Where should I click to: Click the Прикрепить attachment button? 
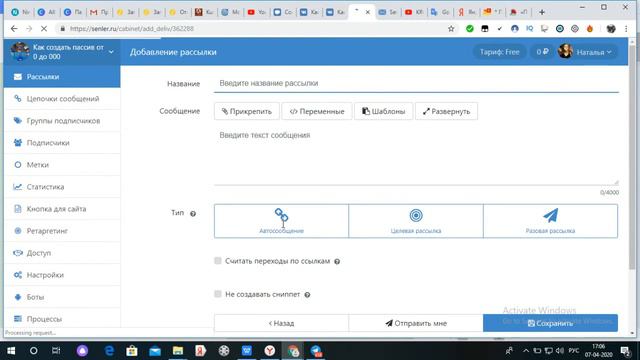247,111
